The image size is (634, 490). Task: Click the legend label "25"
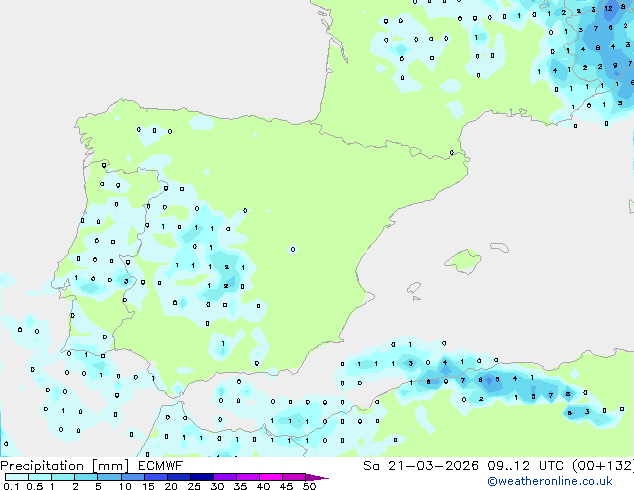tap(194, 486)
